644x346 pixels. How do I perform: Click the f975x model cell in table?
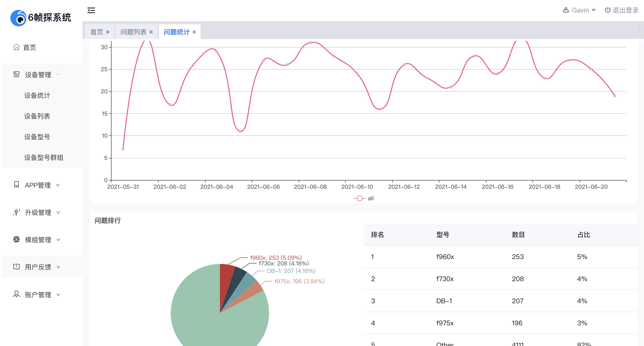pos(445,323)
